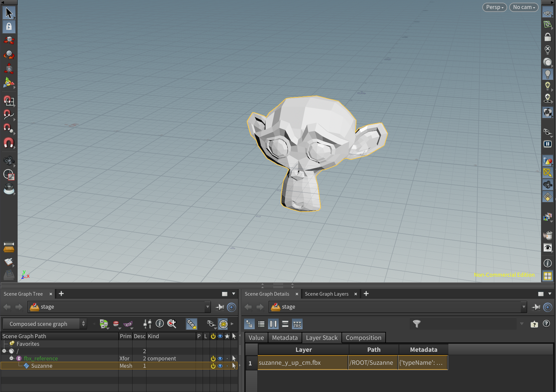The image size is (556, 392).
Task: Select the Favorites row in the tree
Action: pos(28,344)
